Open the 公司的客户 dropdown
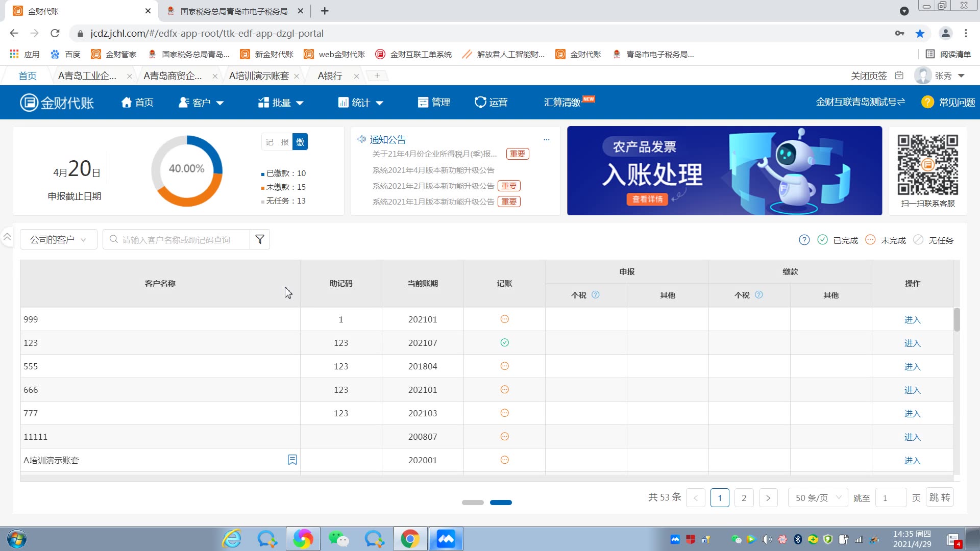 (58, 239)
